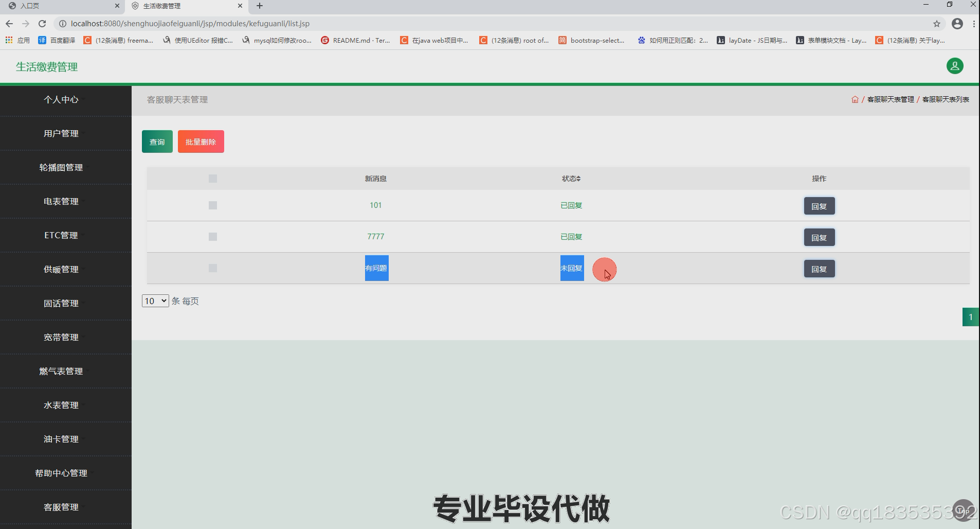Expand 用户管理 sidebar menu
The width and height of the screenshot is (980, 529).
pos(61,134)
